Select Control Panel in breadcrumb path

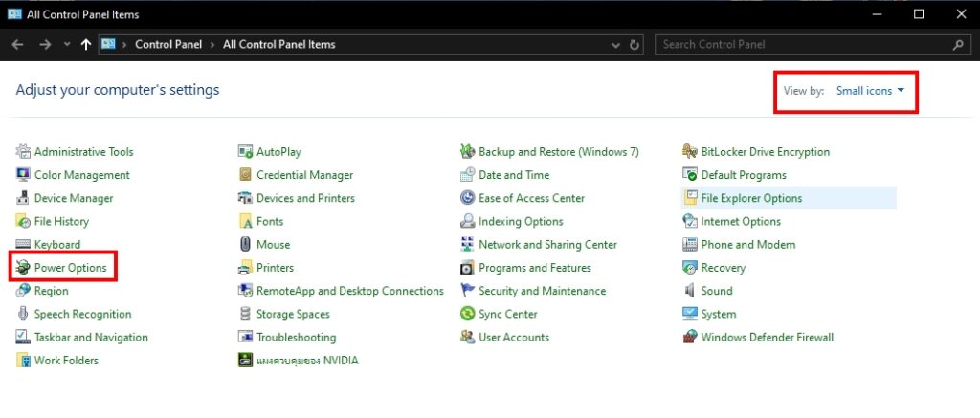pyautogui.click(x=167, y=45)
